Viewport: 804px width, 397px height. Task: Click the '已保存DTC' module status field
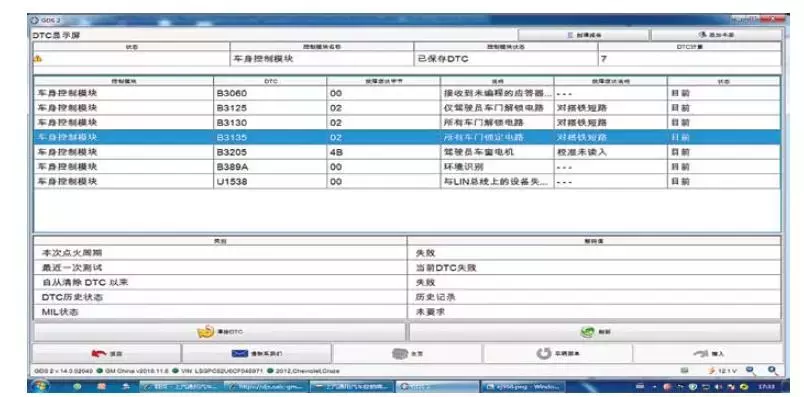[x=506, y=59]
